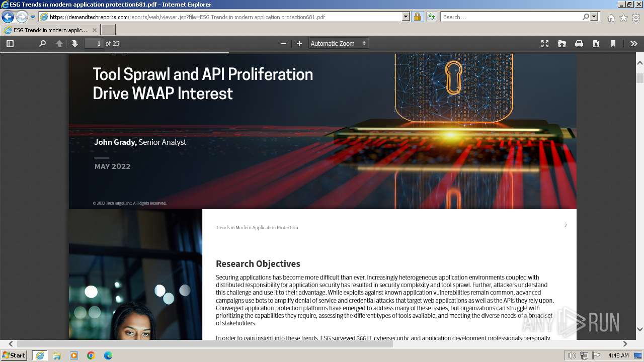Open File Explorer from taskbar

pyautogui.click(x=57, y=355)
